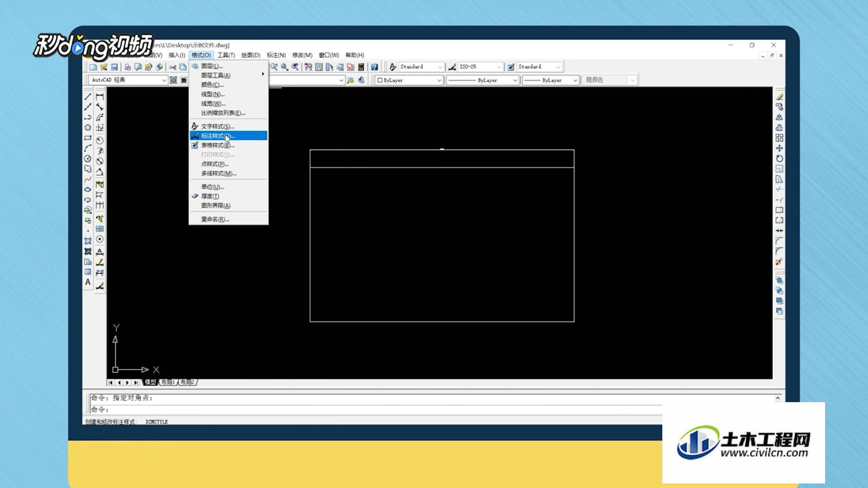
Task: Select the Arc draw tool
Action: pyautogui.click(x=88, y=149)
